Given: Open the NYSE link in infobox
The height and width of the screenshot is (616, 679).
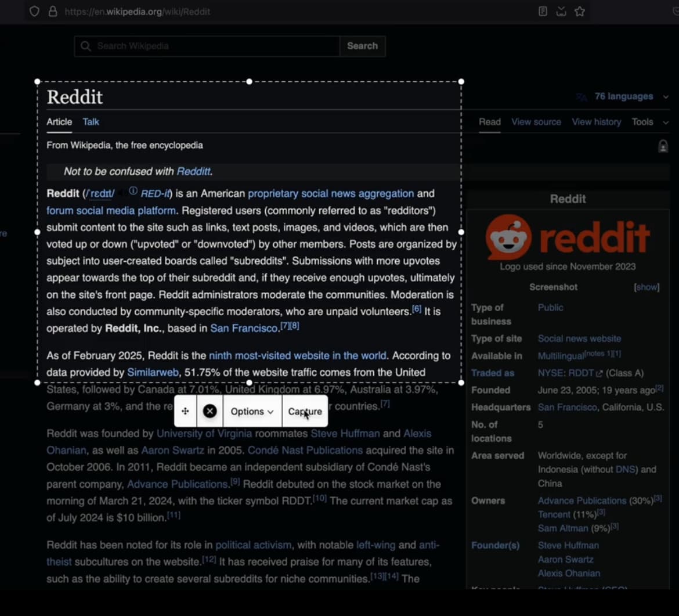Looking at the screenshot, I should point(551,373).
